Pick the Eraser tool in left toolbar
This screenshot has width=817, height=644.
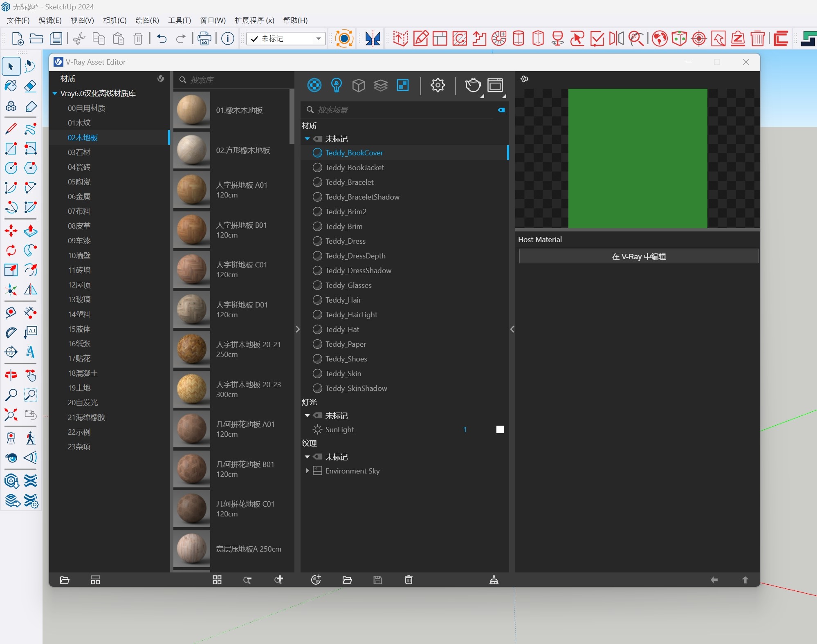coord(31,85)
